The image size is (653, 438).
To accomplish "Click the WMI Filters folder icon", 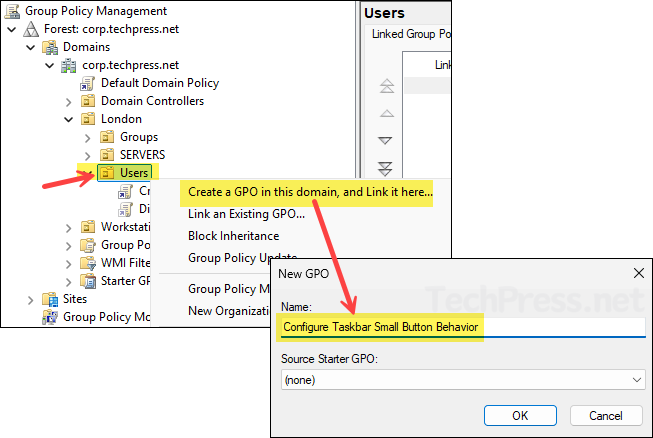I will [88, 263].
